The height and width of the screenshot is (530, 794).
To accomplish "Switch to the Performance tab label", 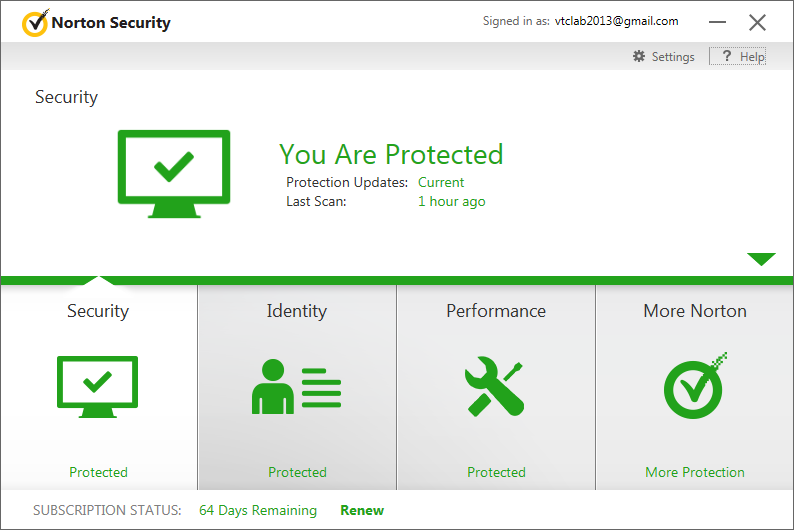I will click(496, 311).
